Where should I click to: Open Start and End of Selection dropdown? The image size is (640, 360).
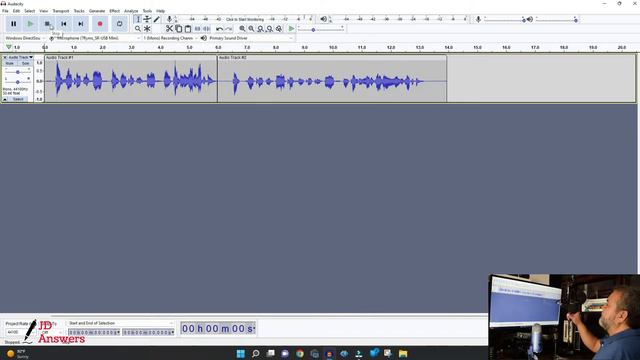[121, 323]
